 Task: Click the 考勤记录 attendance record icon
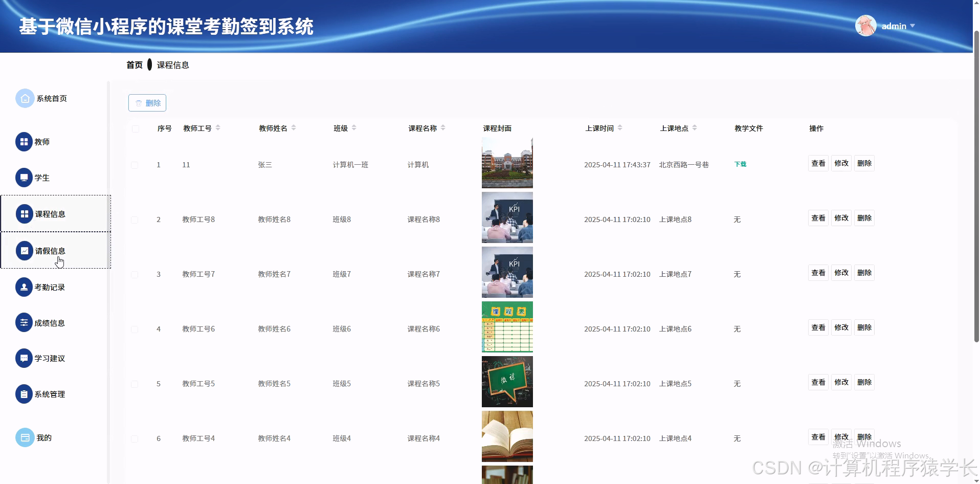24,287
